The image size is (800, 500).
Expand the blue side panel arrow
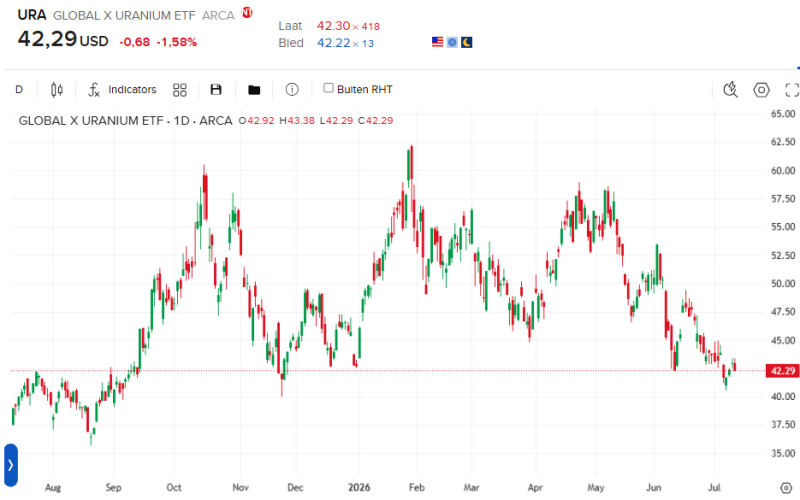(11, 465)
